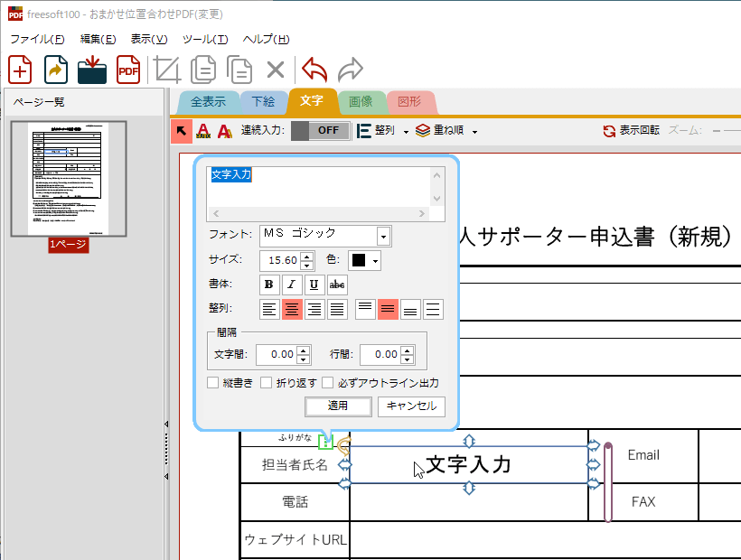
Task: Open the フォント dropdown
Action: pos(383,236)
